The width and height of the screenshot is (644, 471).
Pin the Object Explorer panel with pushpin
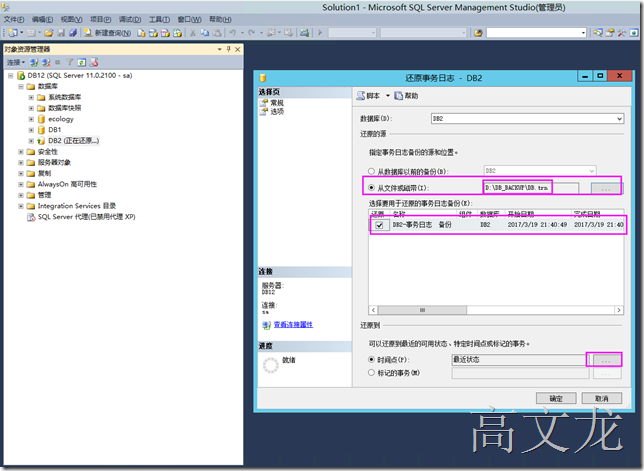point(229,49)
